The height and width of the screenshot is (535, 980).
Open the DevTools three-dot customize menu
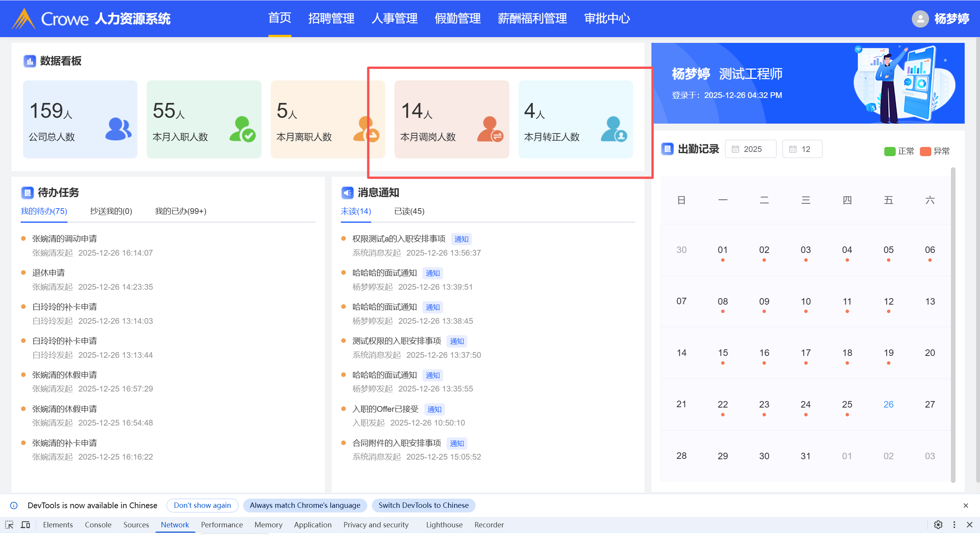(x=954, y=525)
